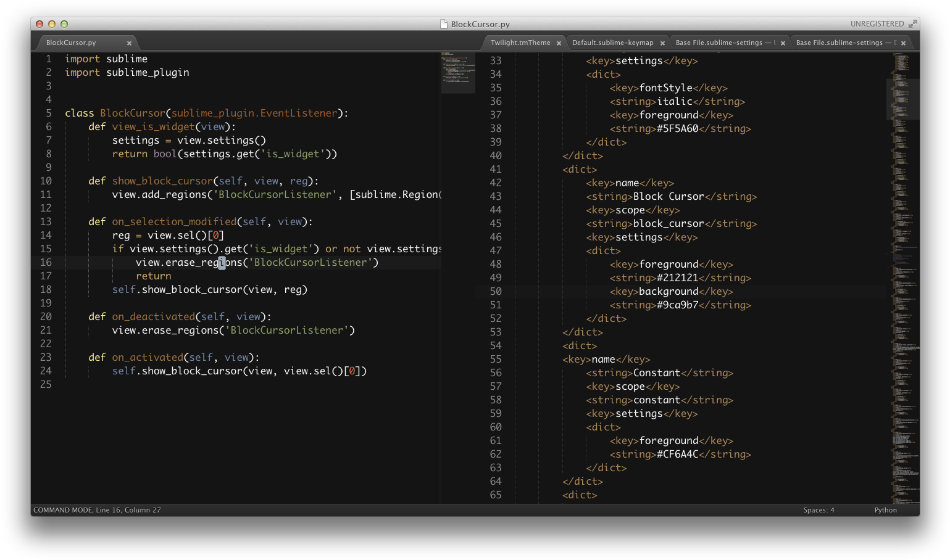
Task: Click the '#5F5A60' color string
Action: point(678,129)
